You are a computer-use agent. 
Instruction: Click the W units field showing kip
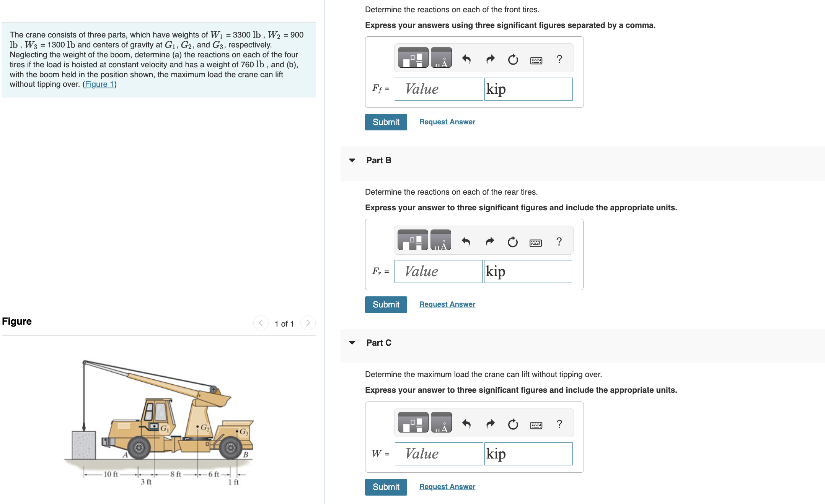coord(528,454)
